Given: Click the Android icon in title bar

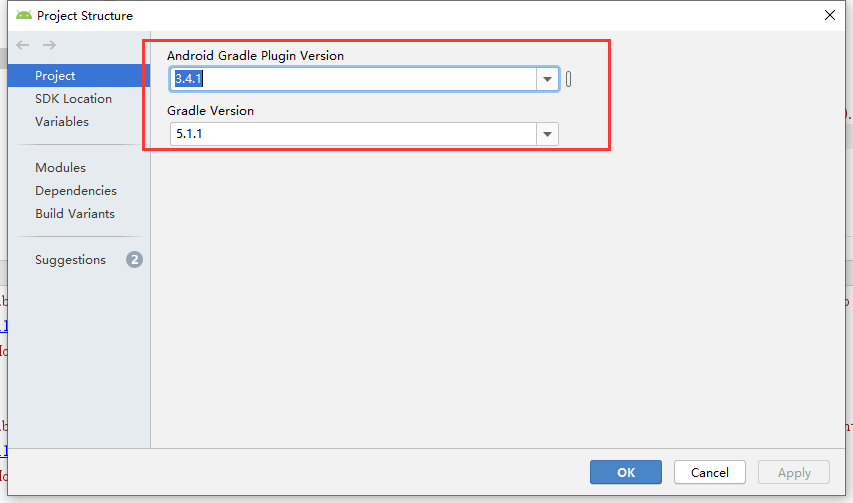Looking at the screenshot, I should pyautogui.click(x=23, y=15).
